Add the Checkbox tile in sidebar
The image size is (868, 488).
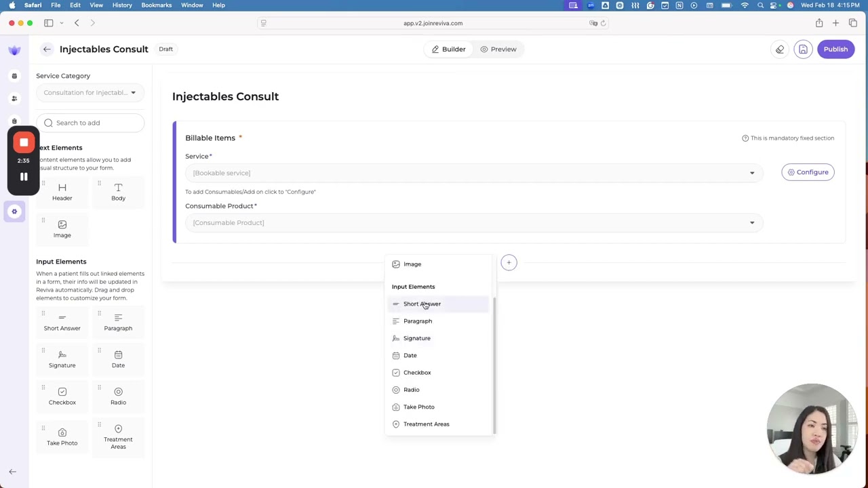[x=62, y=396]
